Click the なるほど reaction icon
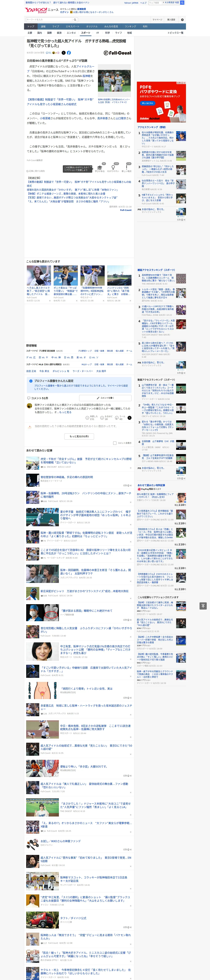 pyautogui.click(x=102, y=418)
